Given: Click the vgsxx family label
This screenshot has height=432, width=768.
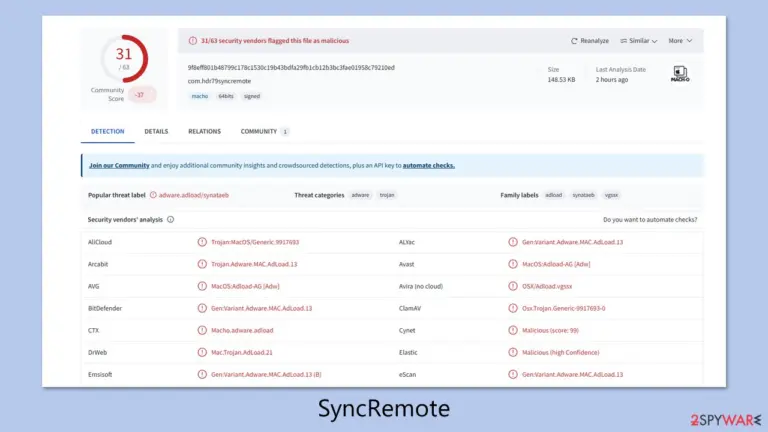Looking at the screenshot, I should point(611,195).
